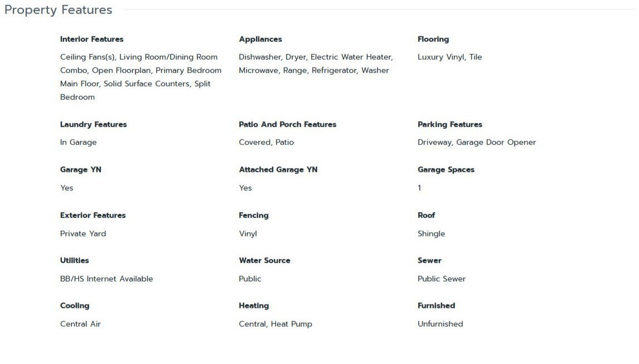
Task: Select the Interior Features label
Action: pyautogui.click(x=91, y=39)
